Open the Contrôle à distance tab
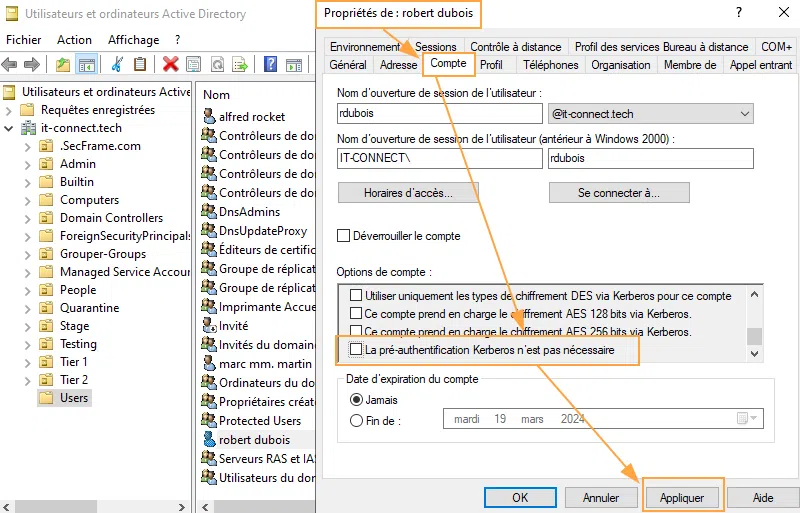This screenshot has height=513, width=800. point(515,46)
